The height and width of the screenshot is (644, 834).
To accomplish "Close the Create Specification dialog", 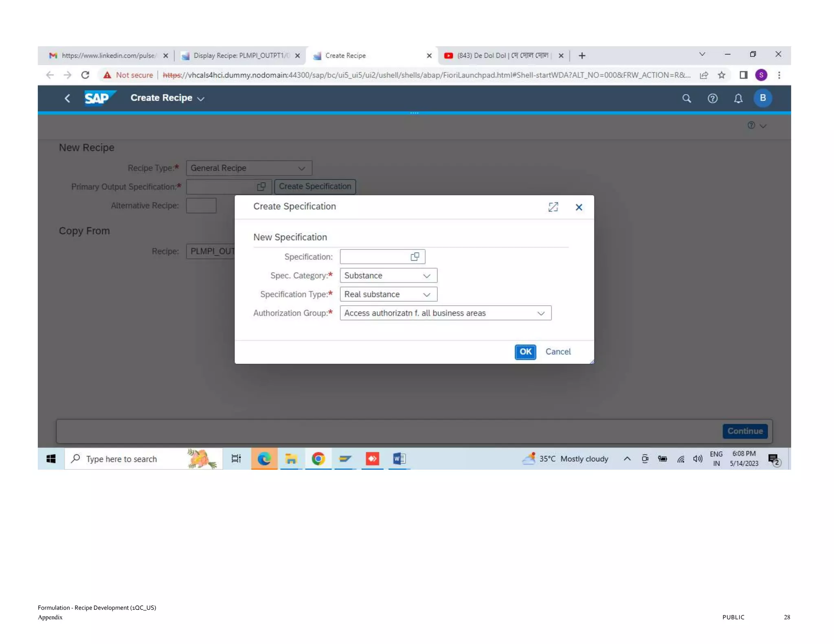I will 578,207.
